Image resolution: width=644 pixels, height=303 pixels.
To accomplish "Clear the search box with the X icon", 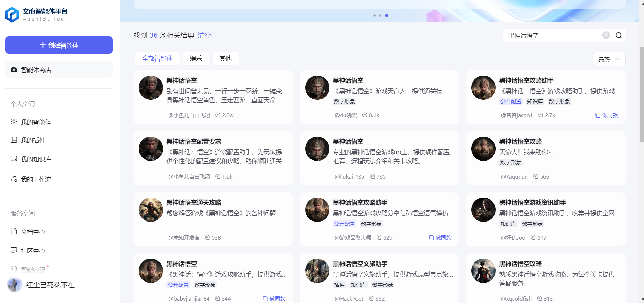I will pyautogui.click(x=606, y=35).
